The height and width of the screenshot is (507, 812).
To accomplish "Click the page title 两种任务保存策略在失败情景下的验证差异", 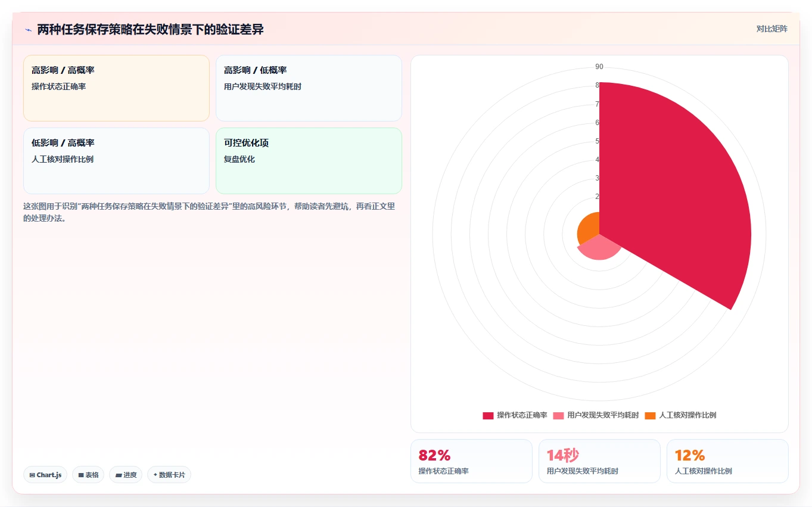I will tap(150, 30).
